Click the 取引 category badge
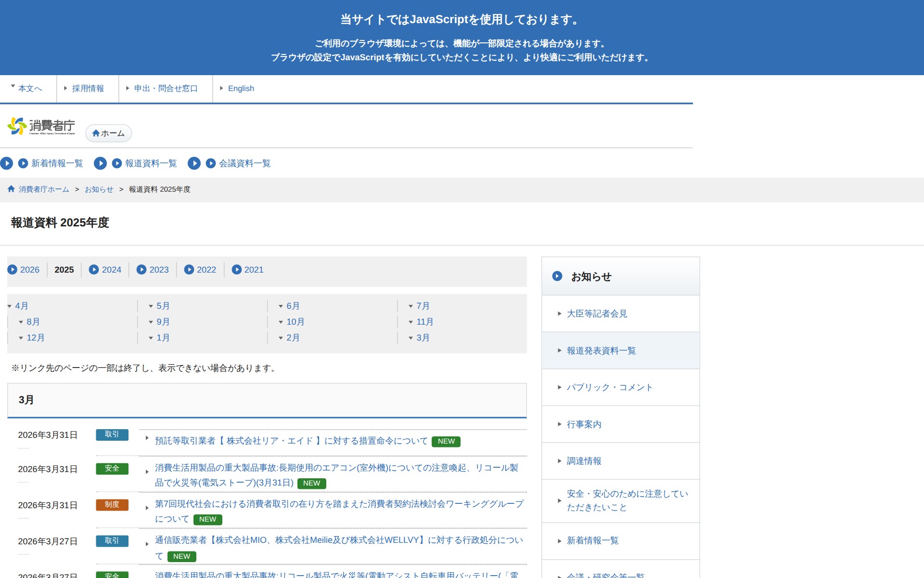 [112, 434]
